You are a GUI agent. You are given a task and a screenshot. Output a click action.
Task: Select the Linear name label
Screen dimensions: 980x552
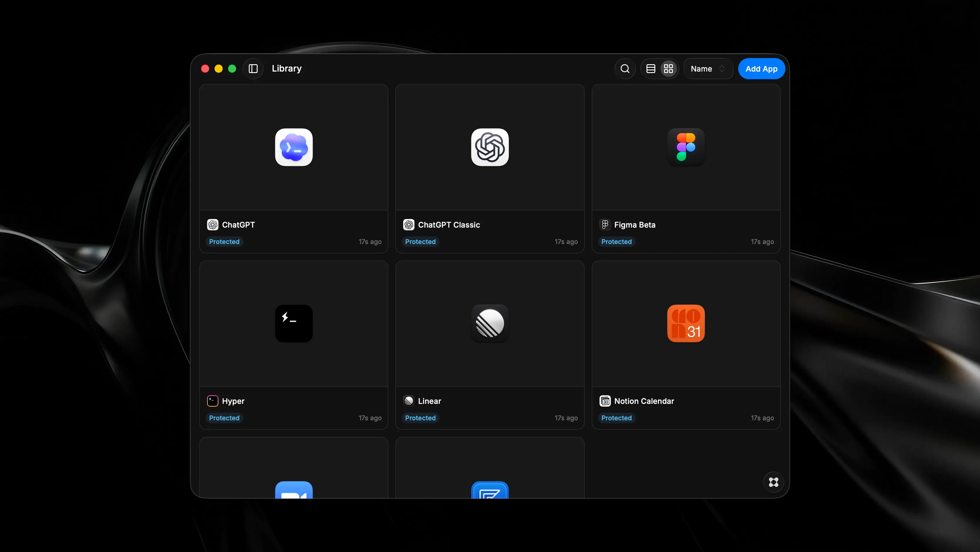coord(430,401)
